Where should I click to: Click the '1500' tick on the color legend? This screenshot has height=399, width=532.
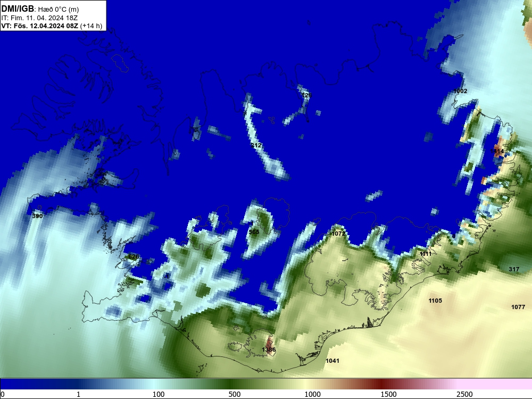(x=388, y=394)
